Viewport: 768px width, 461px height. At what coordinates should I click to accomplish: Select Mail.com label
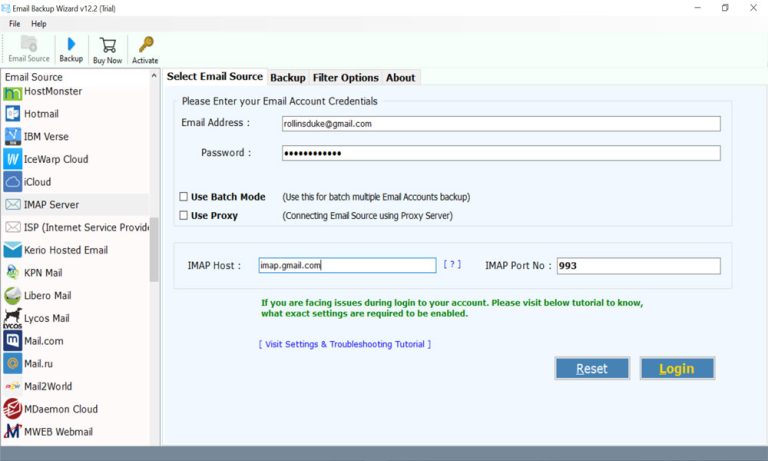[44, 341]
